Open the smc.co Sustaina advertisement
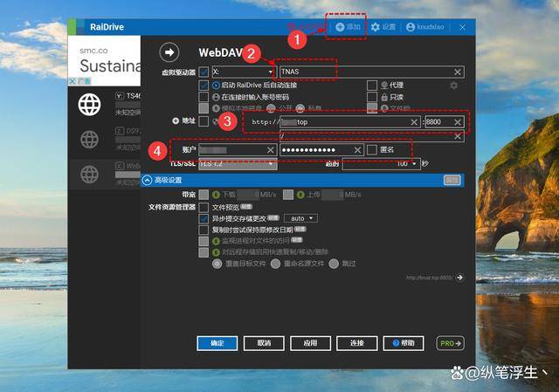The height and width of the screenshot is (392, 559). [105, 60]
